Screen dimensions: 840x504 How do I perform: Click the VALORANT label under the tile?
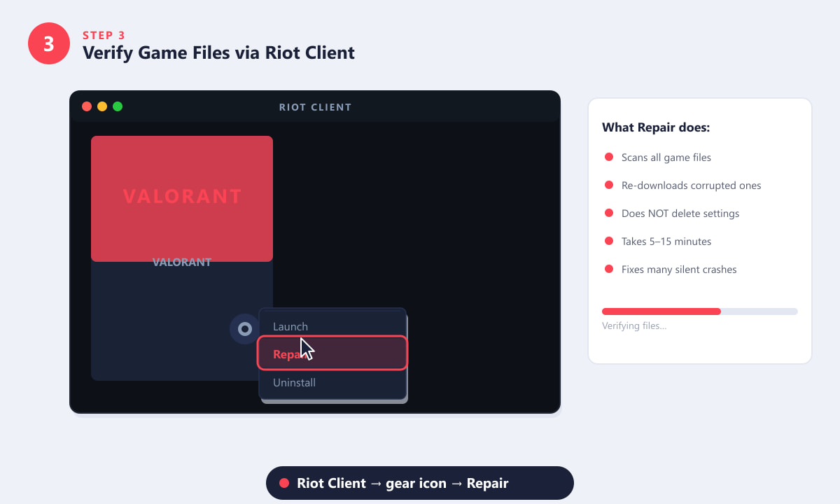tap(182, 262)
